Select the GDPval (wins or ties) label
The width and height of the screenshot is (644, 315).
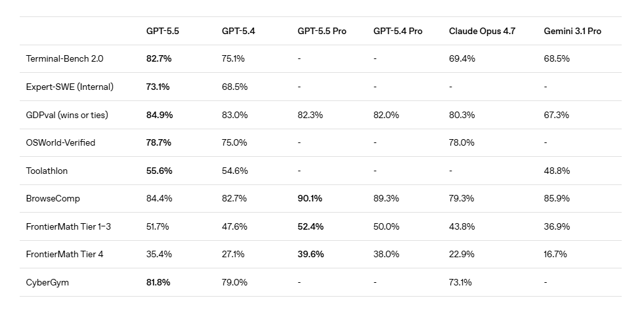click(x=67, y=115)
